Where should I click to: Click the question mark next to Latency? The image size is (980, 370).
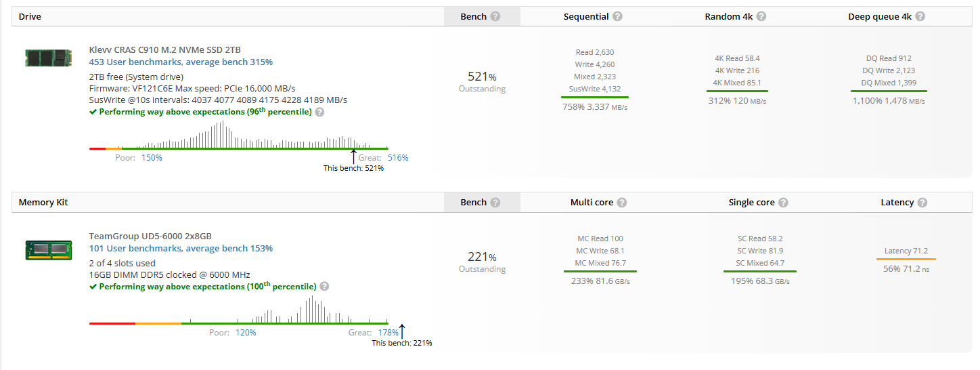tap(922, 203)
